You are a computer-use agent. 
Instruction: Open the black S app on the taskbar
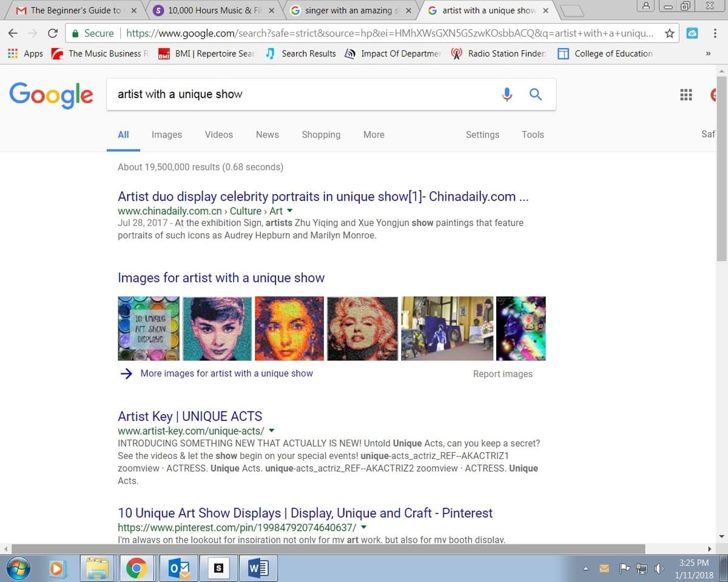pyautogui.click(x=218, y=568)
